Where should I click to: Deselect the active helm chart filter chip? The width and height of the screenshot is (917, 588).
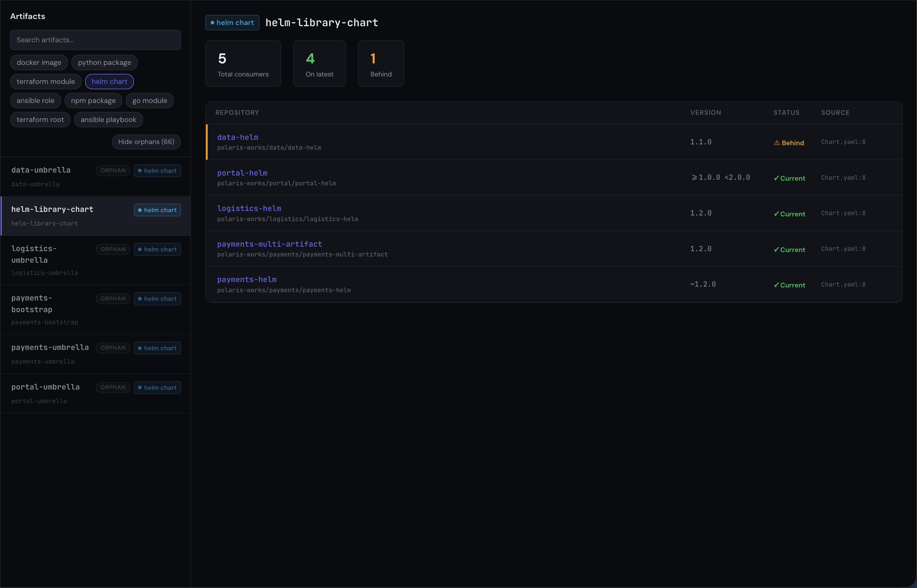[x=109, y=82]
